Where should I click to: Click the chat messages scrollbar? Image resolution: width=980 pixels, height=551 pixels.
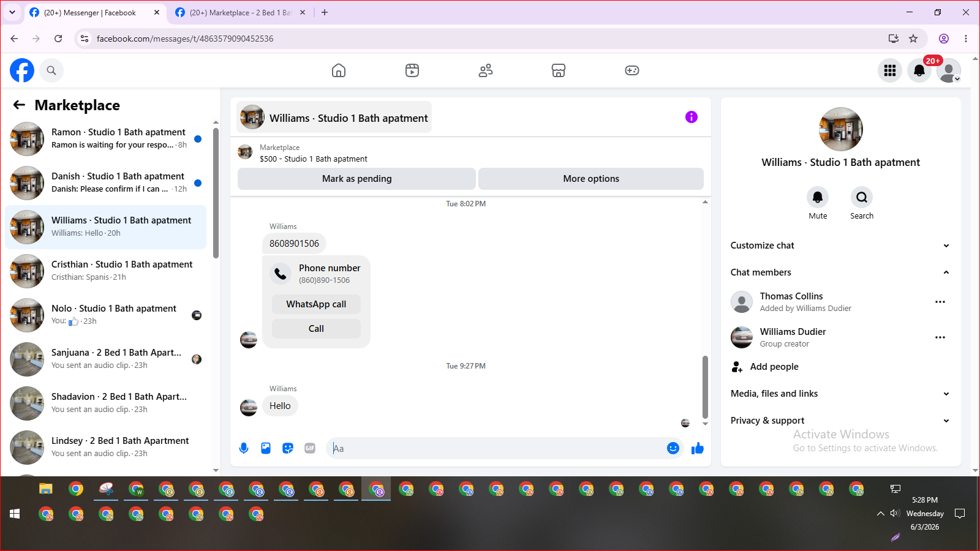coord(705,387)
